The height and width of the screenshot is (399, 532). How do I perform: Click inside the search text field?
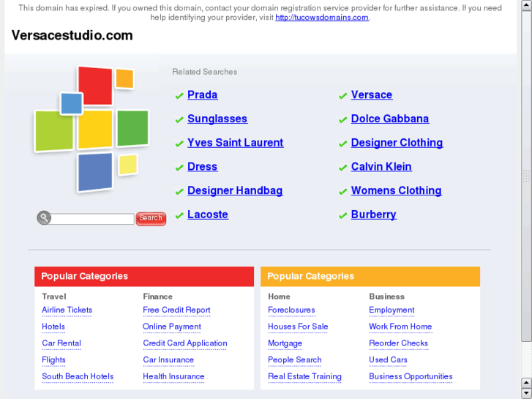[x=92, y=219]
